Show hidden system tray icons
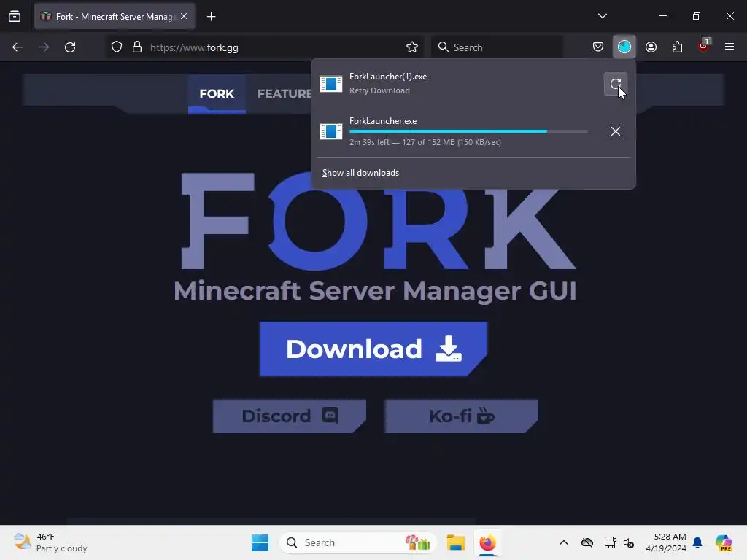Image resolution: width=747 pixels, height=560 pixels. point(564,542)
